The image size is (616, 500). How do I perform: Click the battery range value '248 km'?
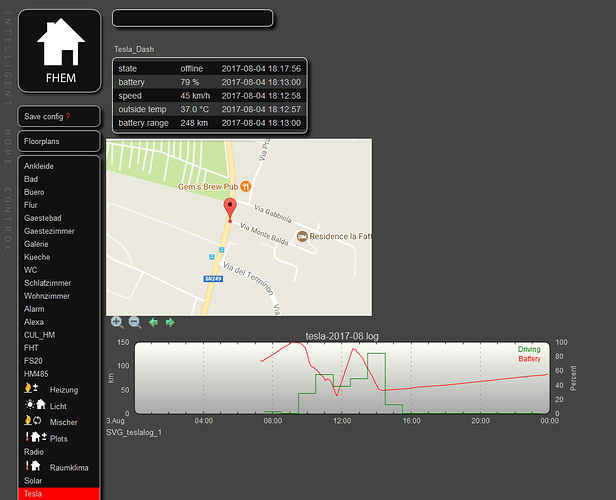(194, 123)
